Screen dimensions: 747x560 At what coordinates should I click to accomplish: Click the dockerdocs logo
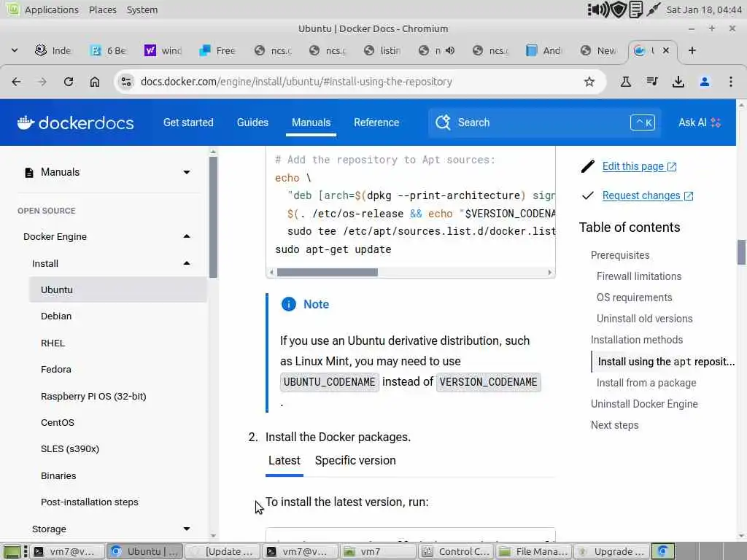75,122
